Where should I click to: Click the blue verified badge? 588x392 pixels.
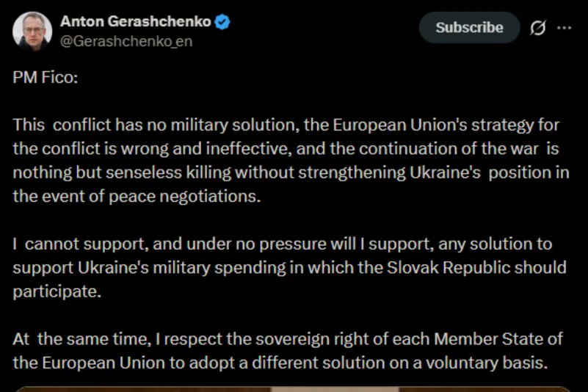pos(223,23)
